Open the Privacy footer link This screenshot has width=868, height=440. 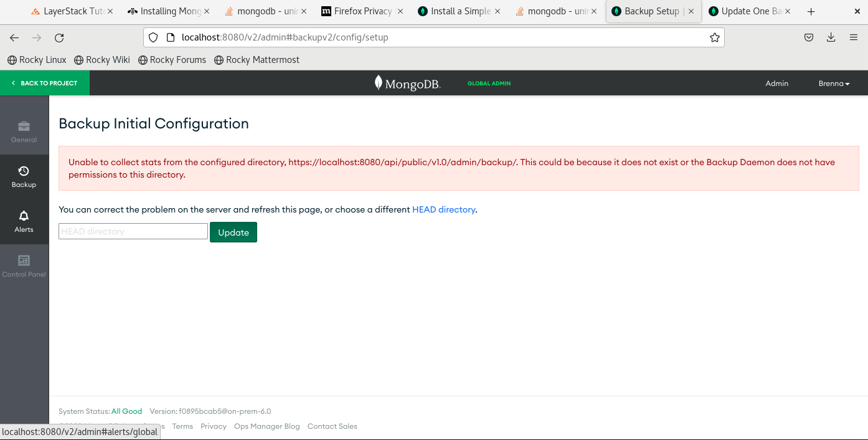click(x=214, y=426)
